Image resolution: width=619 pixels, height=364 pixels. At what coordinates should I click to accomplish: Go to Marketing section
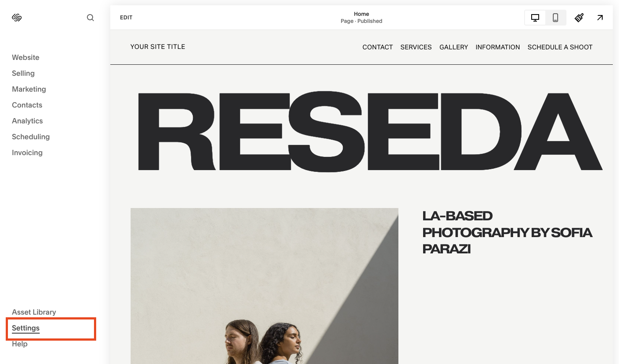point(29,89)
